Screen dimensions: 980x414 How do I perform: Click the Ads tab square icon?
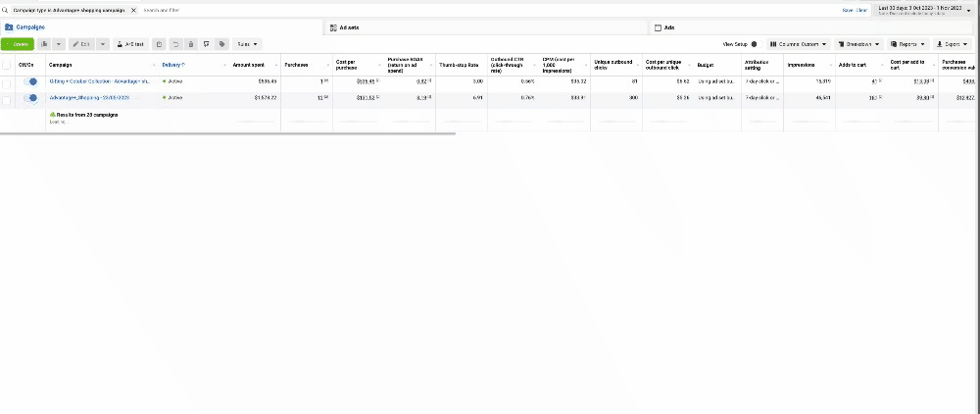[x=658, y=27]
